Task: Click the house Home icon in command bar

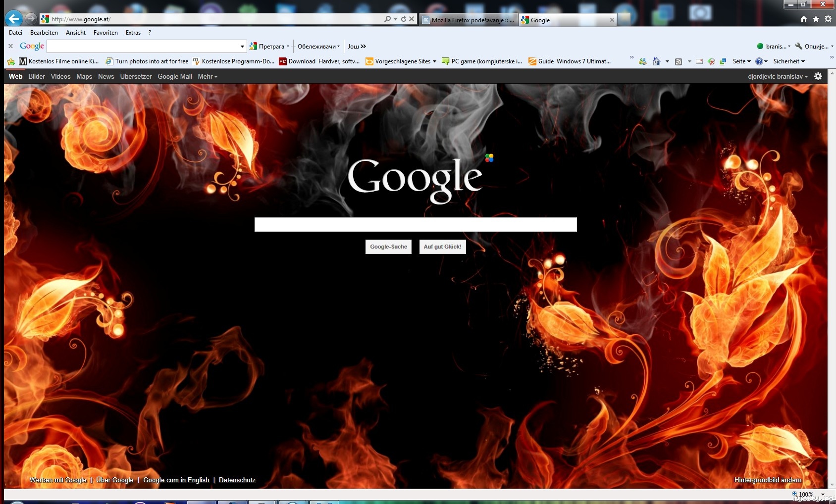Action: coord(657,61)
